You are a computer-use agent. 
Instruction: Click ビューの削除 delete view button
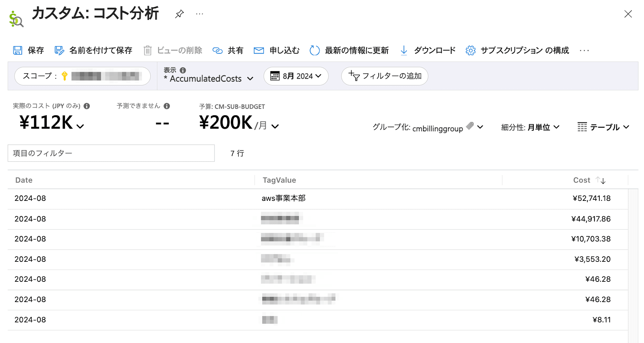(x=173, y=50)
